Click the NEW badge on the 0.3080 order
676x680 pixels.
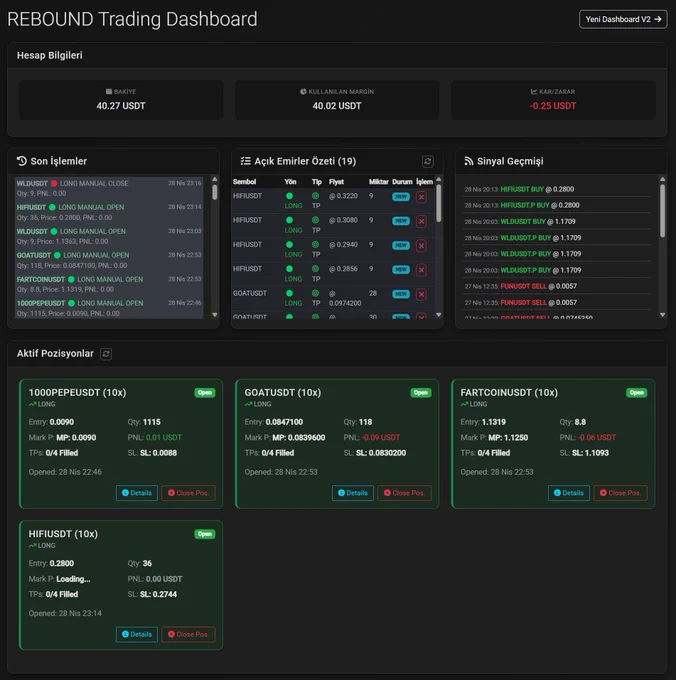(x=401, y=221)
